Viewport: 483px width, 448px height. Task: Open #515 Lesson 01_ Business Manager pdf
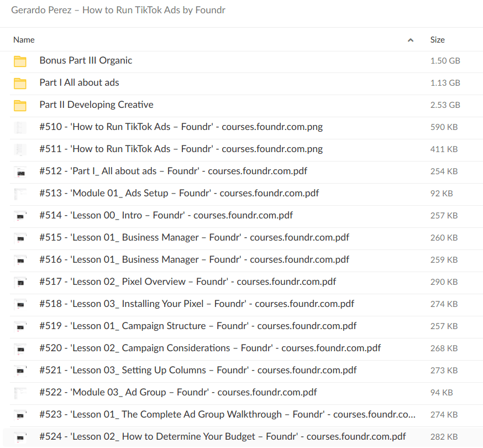[x=195, y=237]
